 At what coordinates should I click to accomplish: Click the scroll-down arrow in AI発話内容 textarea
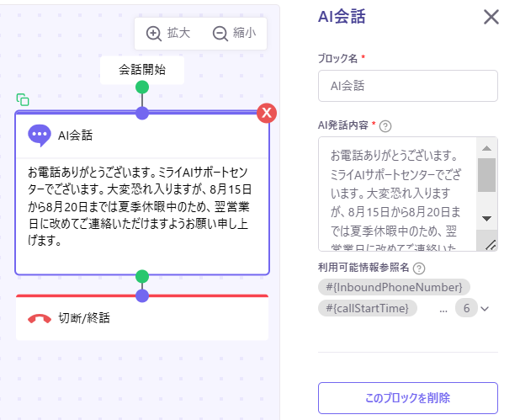486,218
